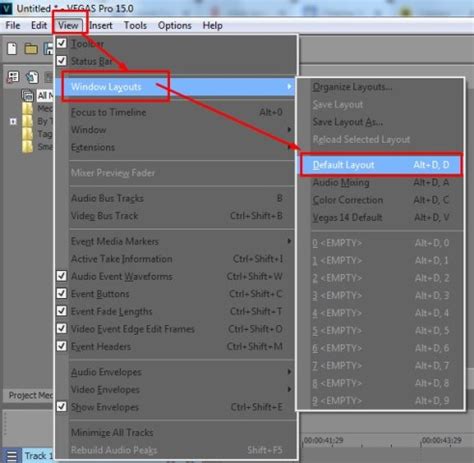Select the Vegas 14 Default layout

point(380,217)
